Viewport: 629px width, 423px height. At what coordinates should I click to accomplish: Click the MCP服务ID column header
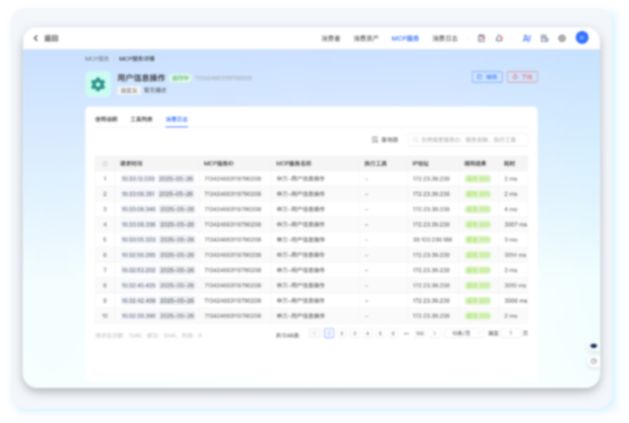click(x=219, y=163)
